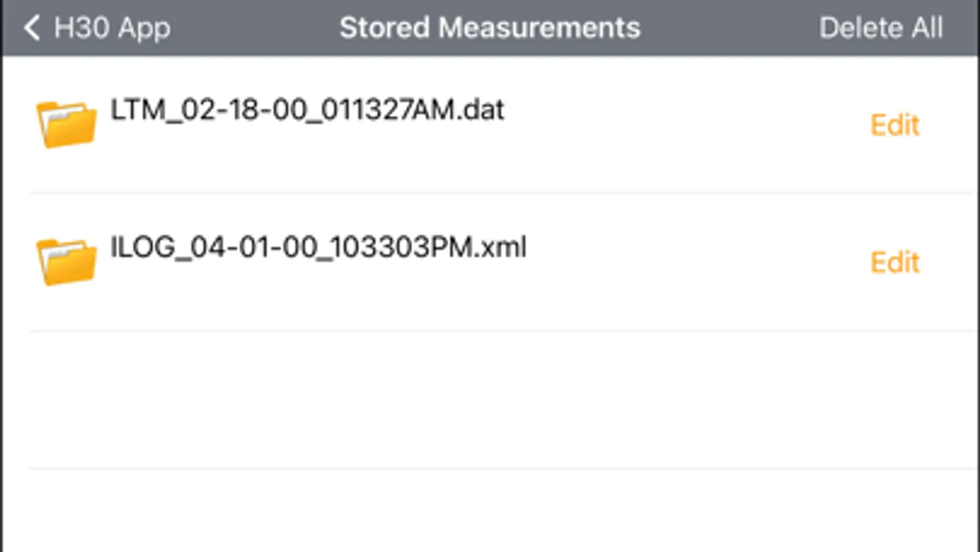980x552 pixels.
Task: Edit the ILOG_04-01-00_103303PM.xml entry
Action: tap(895, 263)
